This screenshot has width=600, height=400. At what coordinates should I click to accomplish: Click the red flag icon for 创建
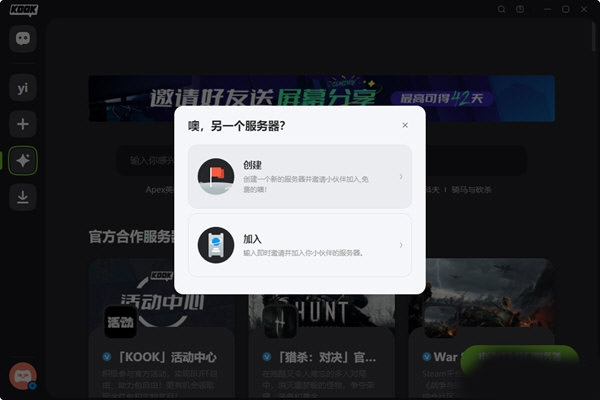[216, 176]
